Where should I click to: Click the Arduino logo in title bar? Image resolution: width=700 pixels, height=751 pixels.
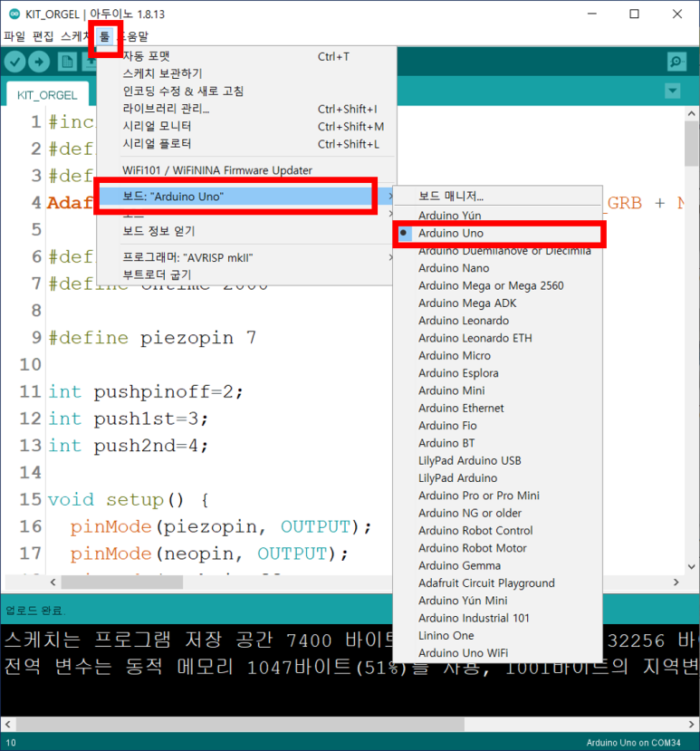14,14
